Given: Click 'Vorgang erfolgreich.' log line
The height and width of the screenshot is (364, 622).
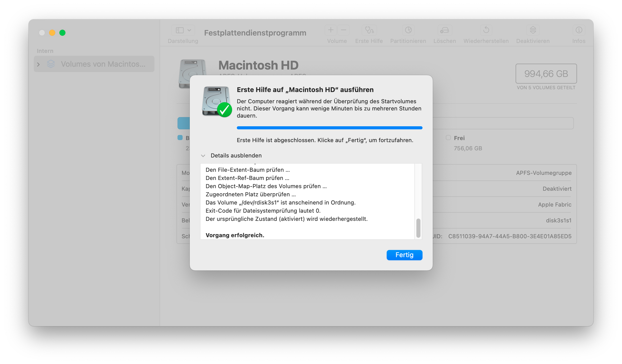Looking at the screenshot, I should coord(235,235).
